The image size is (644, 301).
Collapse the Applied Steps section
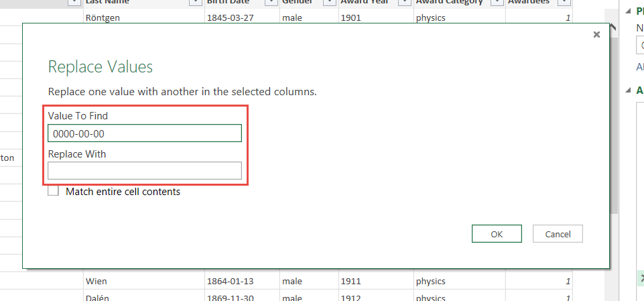coord(629,90)
